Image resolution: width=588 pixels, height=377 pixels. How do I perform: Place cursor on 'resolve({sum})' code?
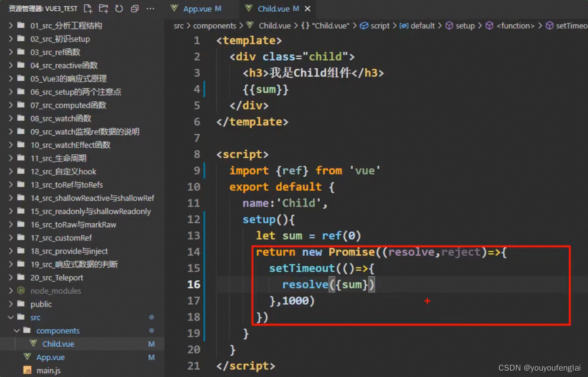[x=329, y=284]
